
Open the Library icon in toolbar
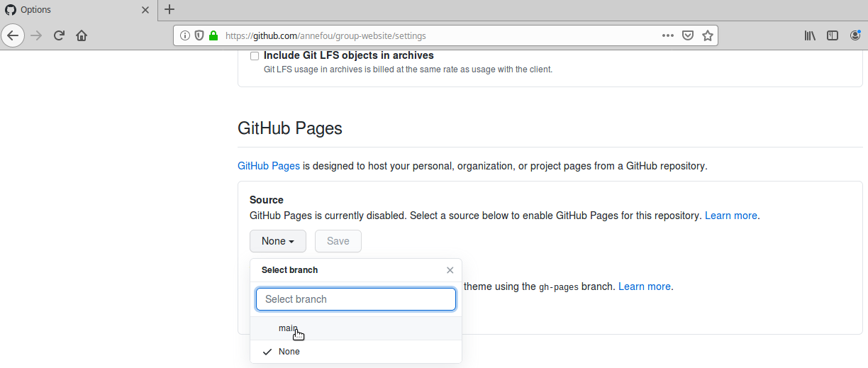pos(810,35)
